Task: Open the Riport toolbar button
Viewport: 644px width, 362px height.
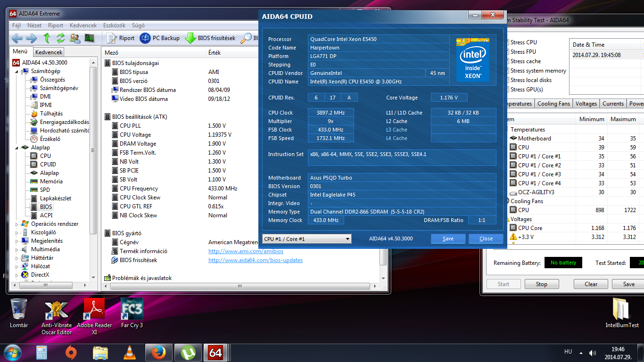Action: point(121,38)
